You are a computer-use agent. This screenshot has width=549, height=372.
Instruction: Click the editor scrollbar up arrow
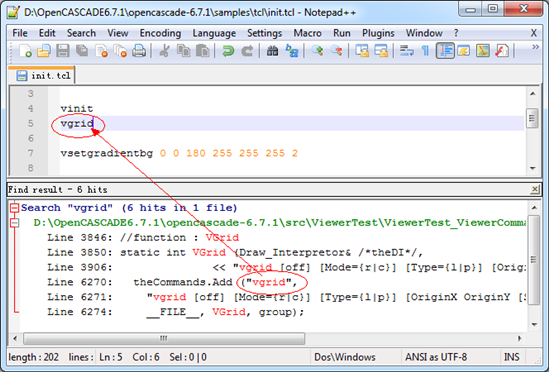532,94
